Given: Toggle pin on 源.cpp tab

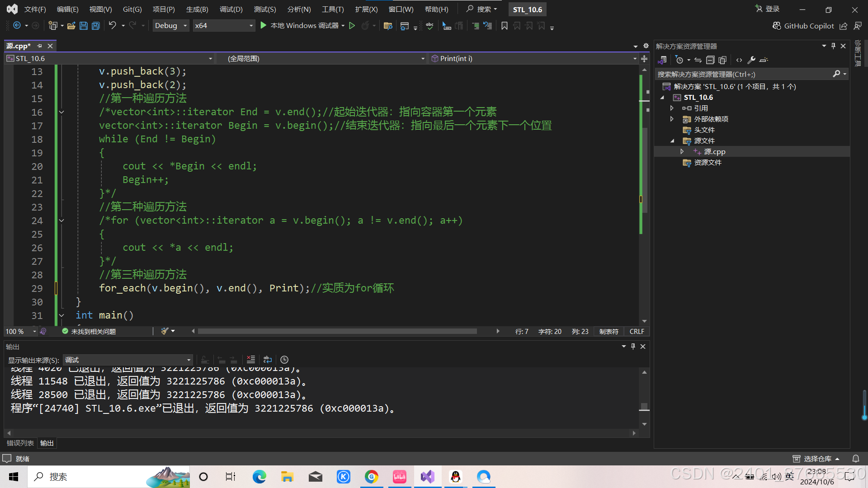Looking at the screenshot, I should [x=40, y=46].
